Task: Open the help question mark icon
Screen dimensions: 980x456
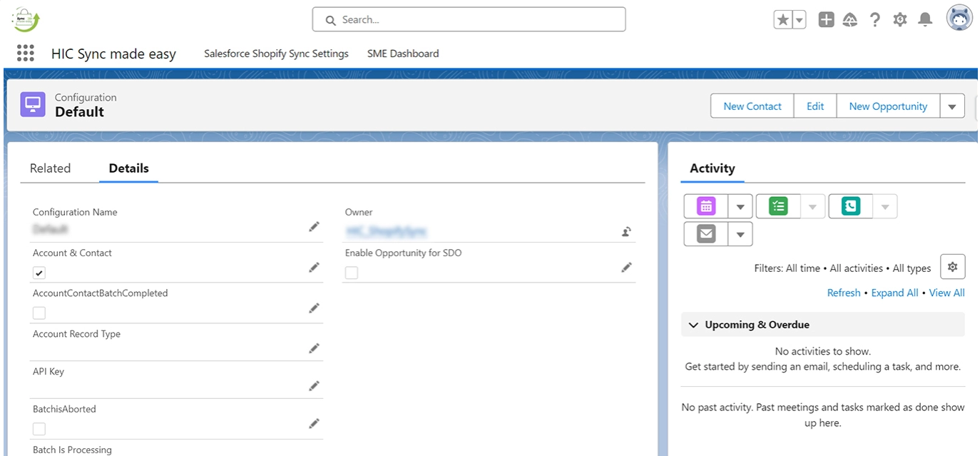Action: click(x=875, y=20)
